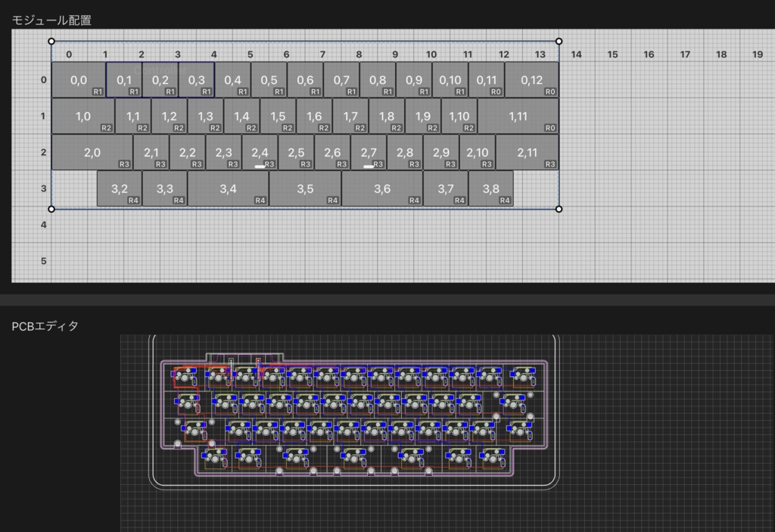Select wide key module 2,0
The height and width of the screenshot is (532, 775).
(92, 152)
